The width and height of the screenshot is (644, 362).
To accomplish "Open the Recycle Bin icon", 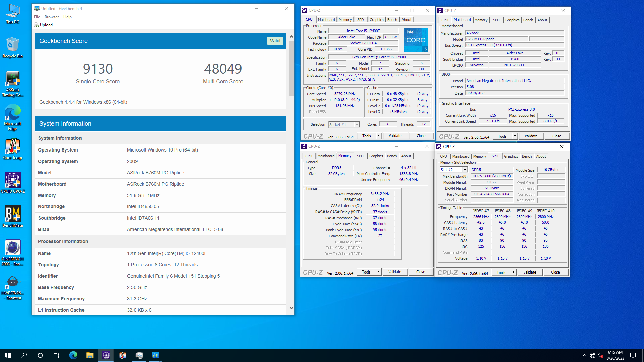I will tap(13, 48).
